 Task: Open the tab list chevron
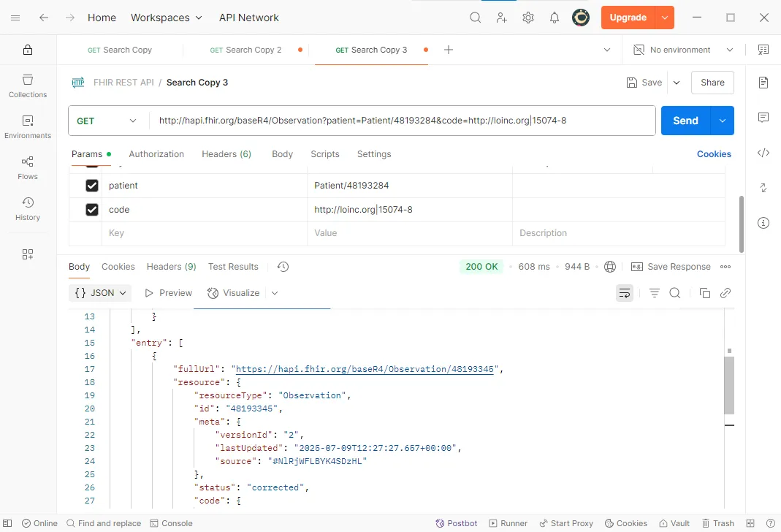coord(606,50)
